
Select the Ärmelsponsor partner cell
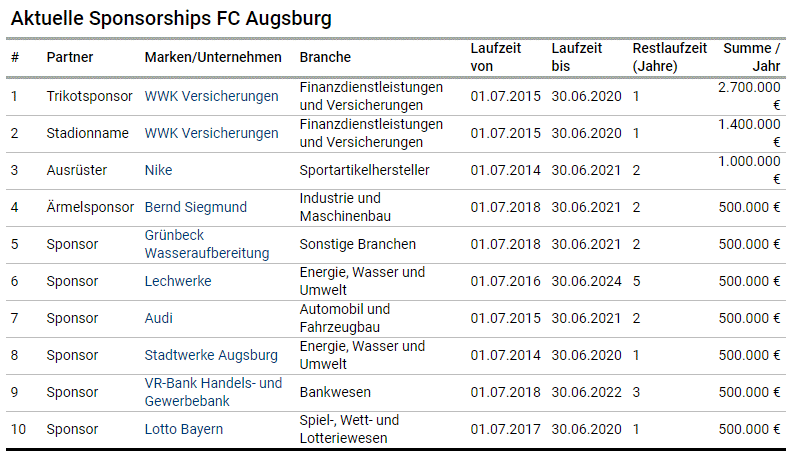[x=90, y=207]
